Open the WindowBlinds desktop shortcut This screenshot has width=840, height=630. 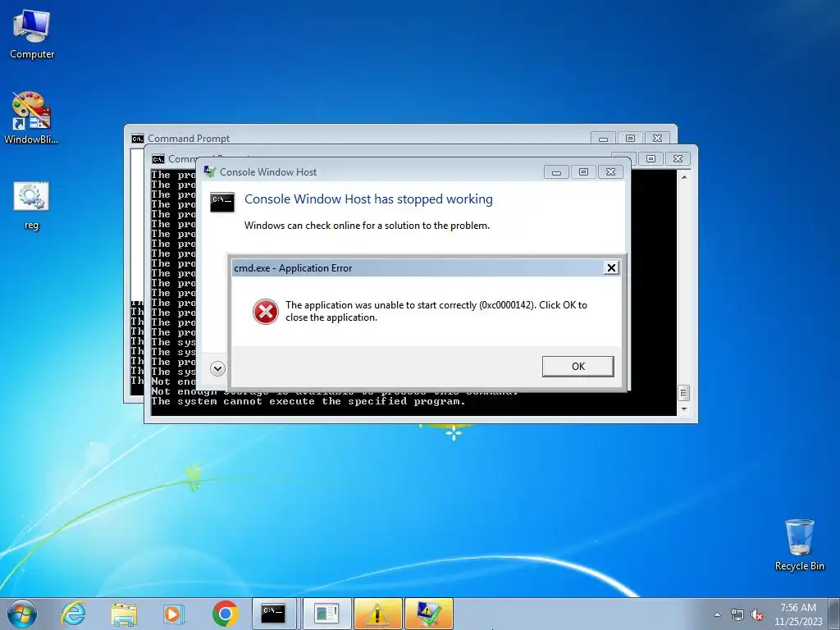[x=31, y=118]
